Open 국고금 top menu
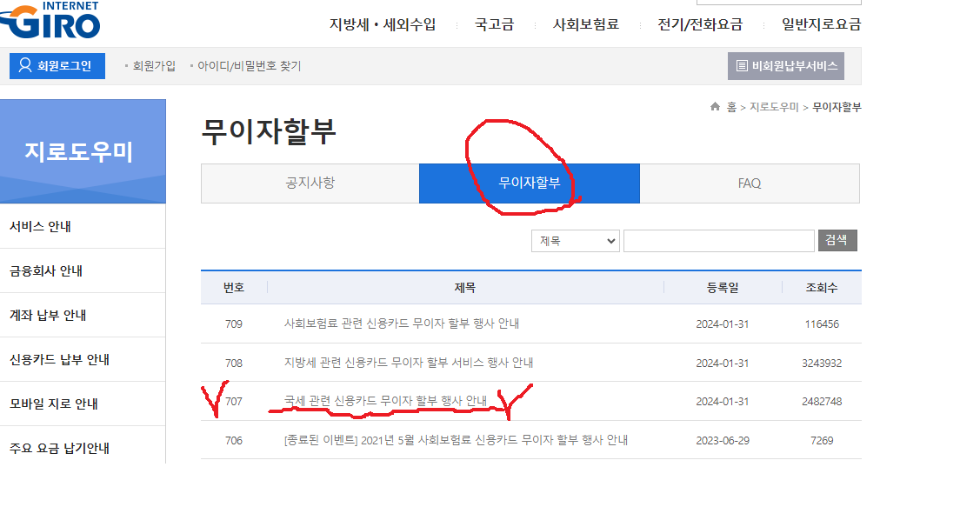This screenshot has width=980, height=507. coord(495,24)
